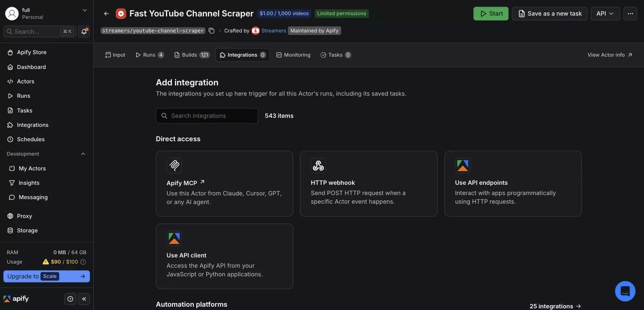644x310 pixels.
Task: Click the streamers/youtube-channel-scraper slug text
Action: click(x=153, y=31)
